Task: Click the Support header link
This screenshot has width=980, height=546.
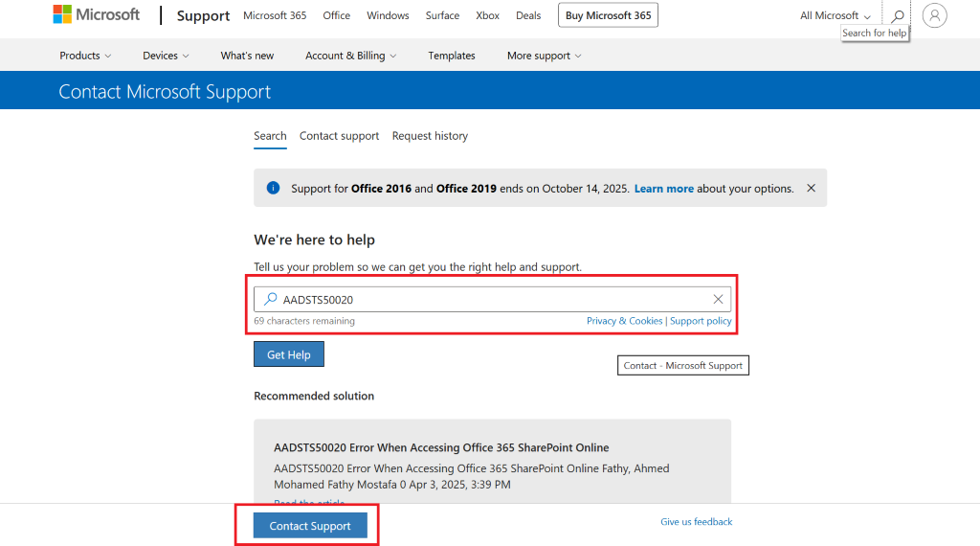Action: [203, 16]
